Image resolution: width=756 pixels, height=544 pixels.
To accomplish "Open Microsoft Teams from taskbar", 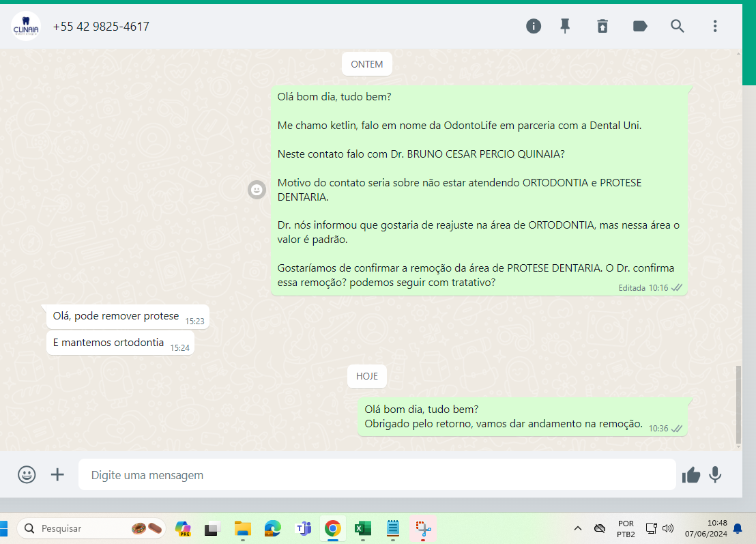I will tap(303, 528).
